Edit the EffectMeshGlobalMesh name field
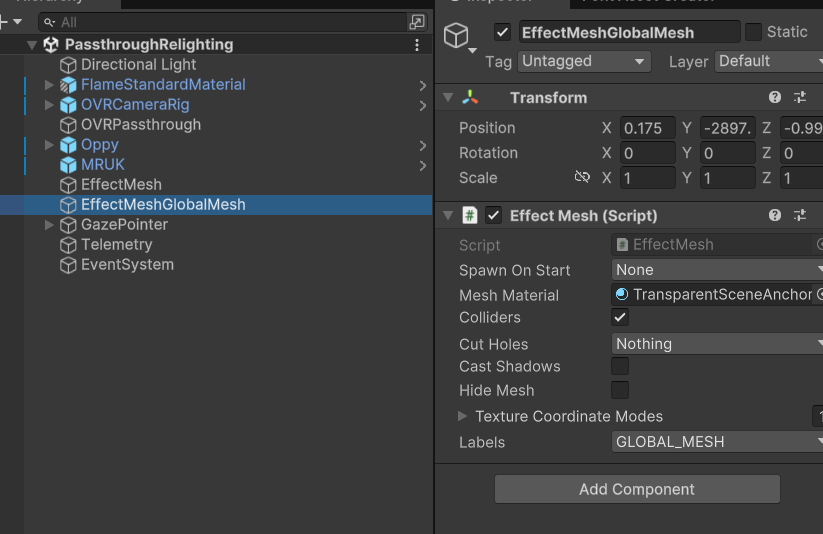 pos(629,32)
